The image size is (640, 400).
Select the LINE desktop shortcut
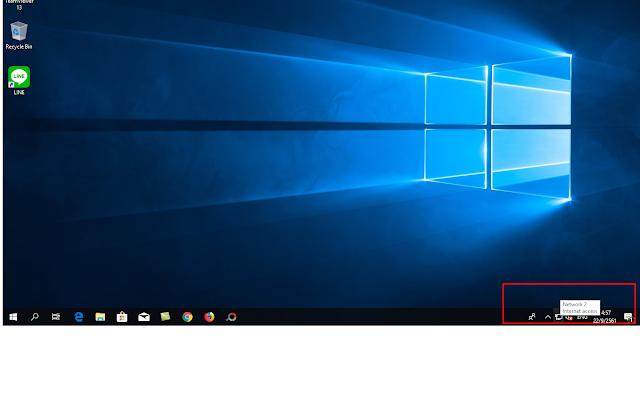point(19,81)
